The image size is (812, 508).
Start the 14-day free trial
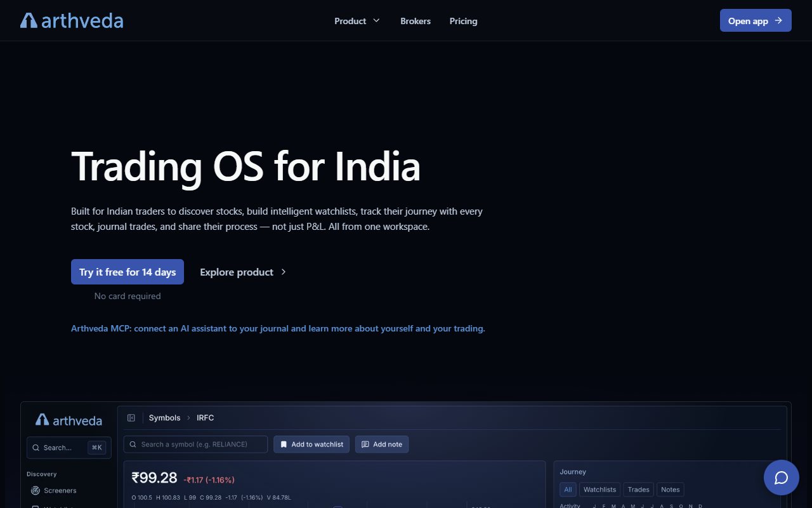tap(128, 272)
